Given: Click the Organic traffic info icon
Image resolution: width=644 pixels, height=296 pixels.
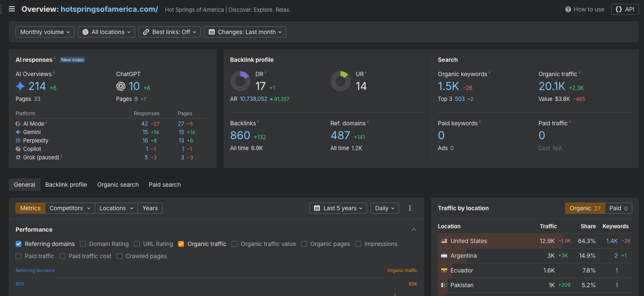Looking at the screenshot, I should [580, 72].
